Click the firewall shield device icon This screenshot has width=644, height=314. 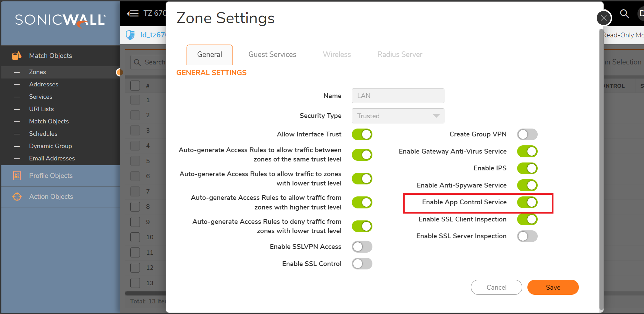[130, 35]
